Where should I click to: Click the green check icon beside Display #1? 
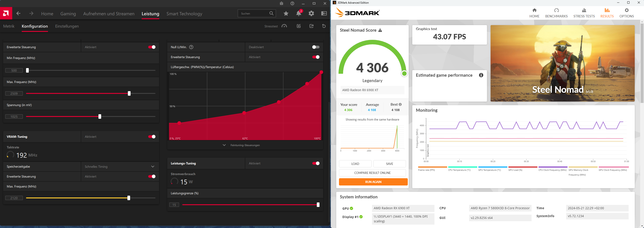(x=361, y=217)
